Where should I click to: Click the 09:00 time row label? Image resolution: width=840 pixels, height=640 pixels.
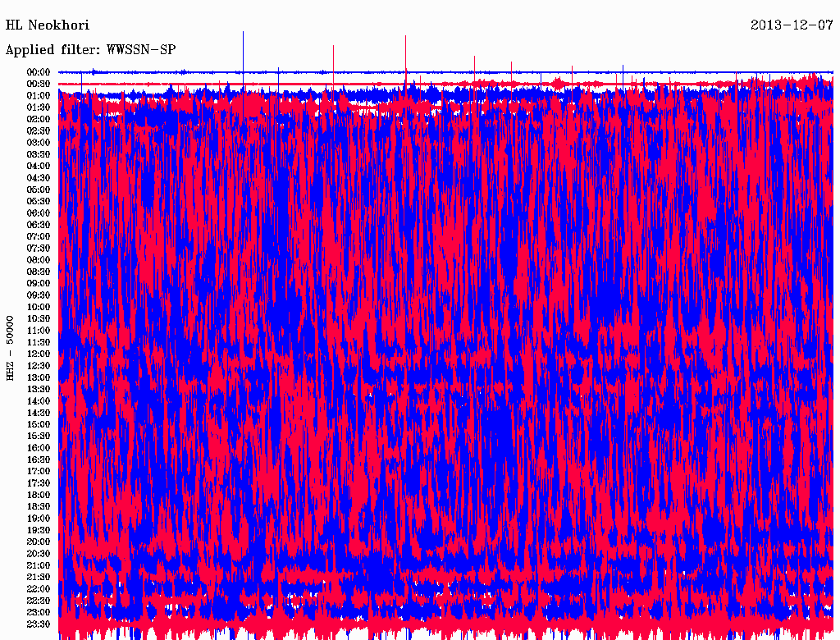39,284
